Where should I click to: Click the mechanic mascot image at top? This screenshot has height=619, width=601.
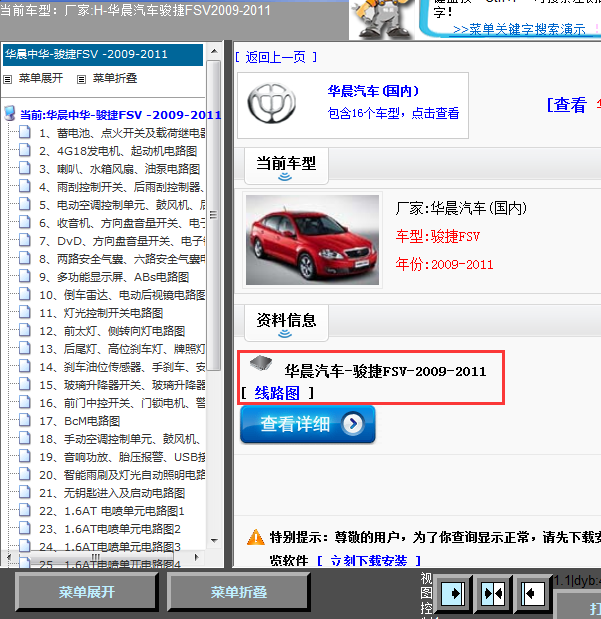coord(381,19)
